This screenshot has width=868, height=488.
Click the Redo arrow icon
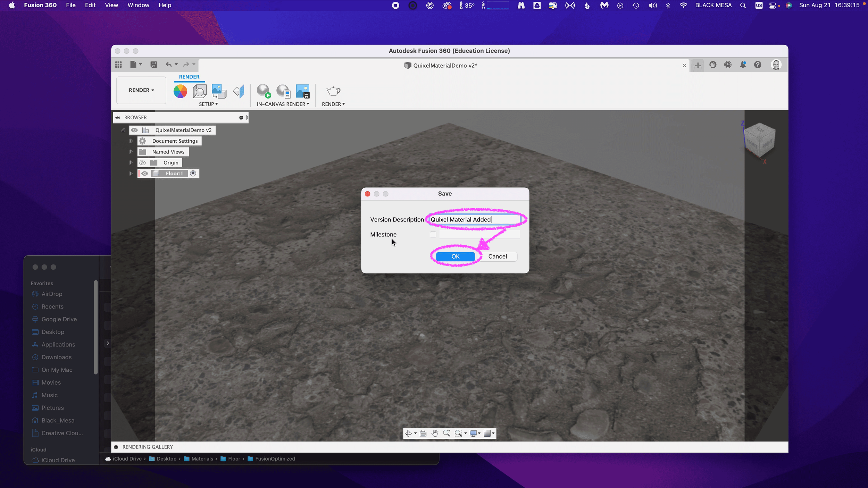pyautogui.click(x=186, y=65)
